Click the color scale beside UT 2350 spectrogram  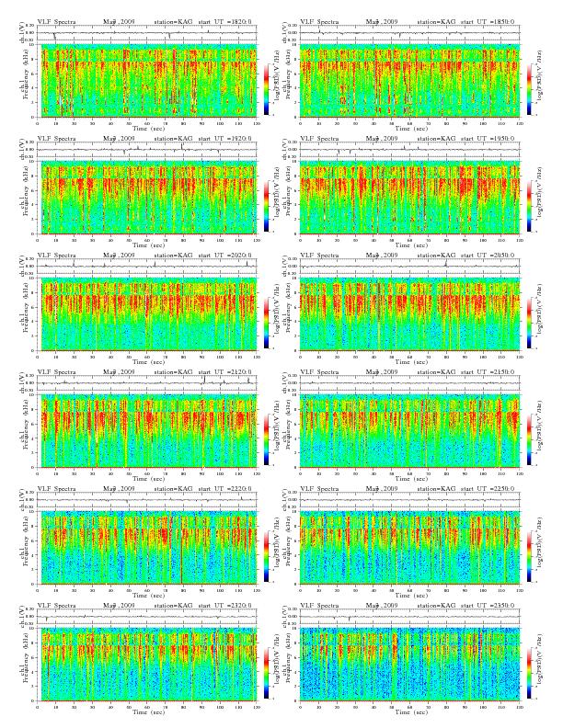tap(529, 673)
